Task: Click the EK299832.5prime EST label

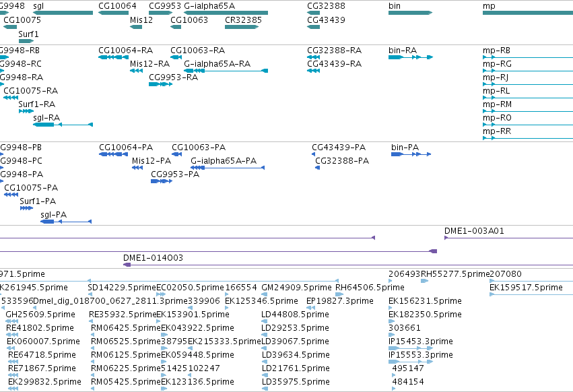Action: point(44,382)
